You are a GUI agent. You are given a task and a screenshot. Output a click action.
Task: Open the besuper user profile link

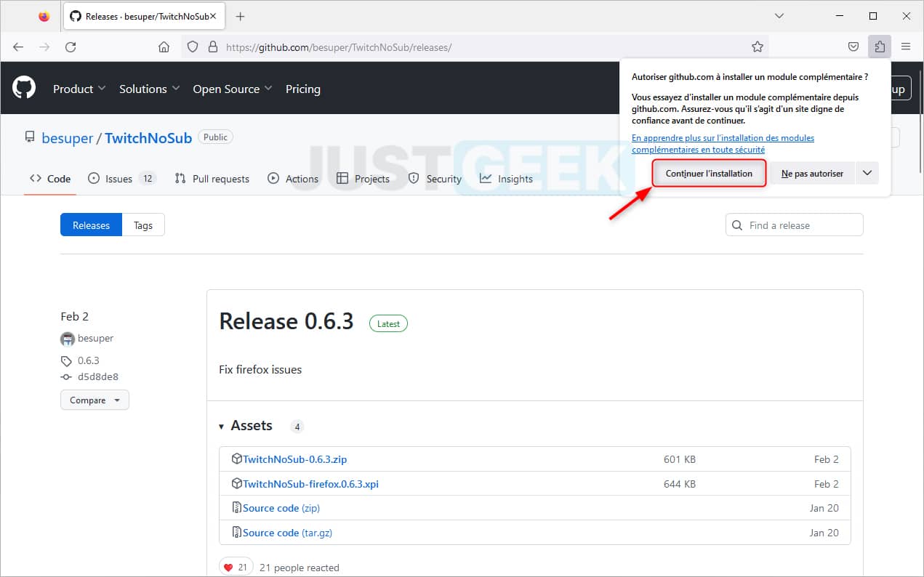coord(68,138)
